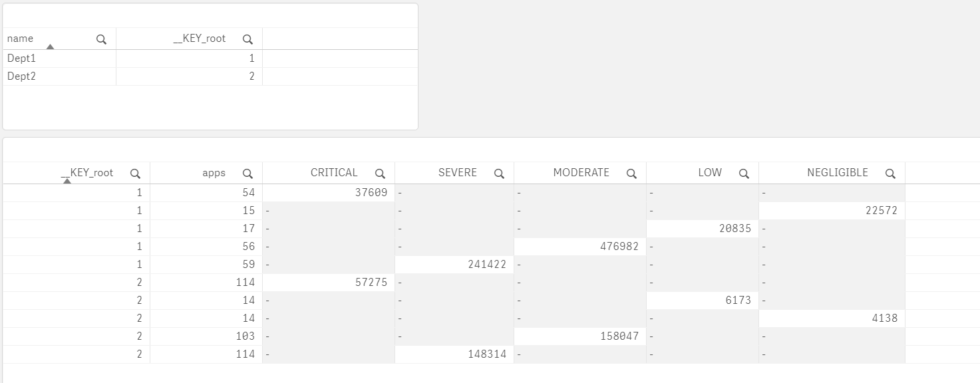The height and width of the screenshot is (383, 980).
Task: Sort by the CRITICAL column header
Action: tap(334, 173)
